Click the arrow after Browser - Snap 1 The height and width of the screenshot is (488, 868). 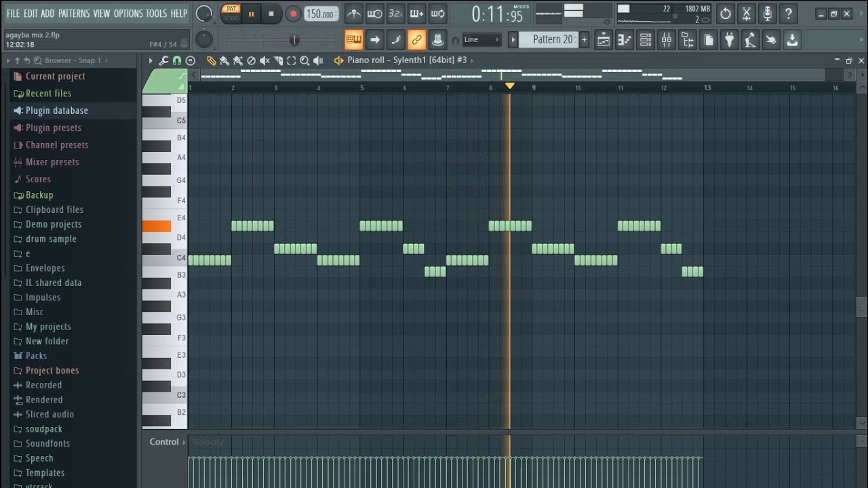click(x=107, y=60)
